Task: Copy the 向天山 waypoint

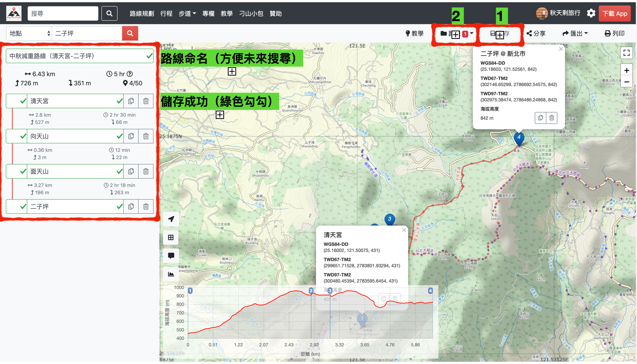Action: [131, 136]
